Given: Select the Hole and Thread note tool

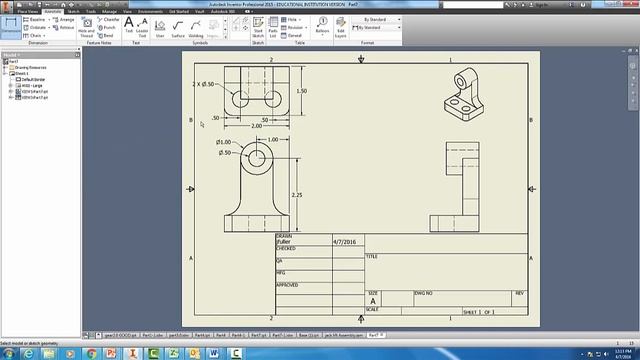Looking at the screenshot, I should click(x=86, y=27).
